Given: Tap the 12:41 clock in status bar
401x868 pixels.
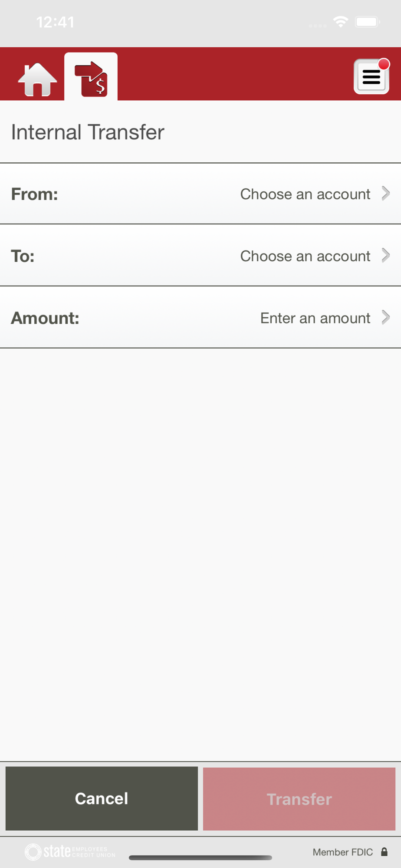Looking at the screenshot, I should click(55, 22).
